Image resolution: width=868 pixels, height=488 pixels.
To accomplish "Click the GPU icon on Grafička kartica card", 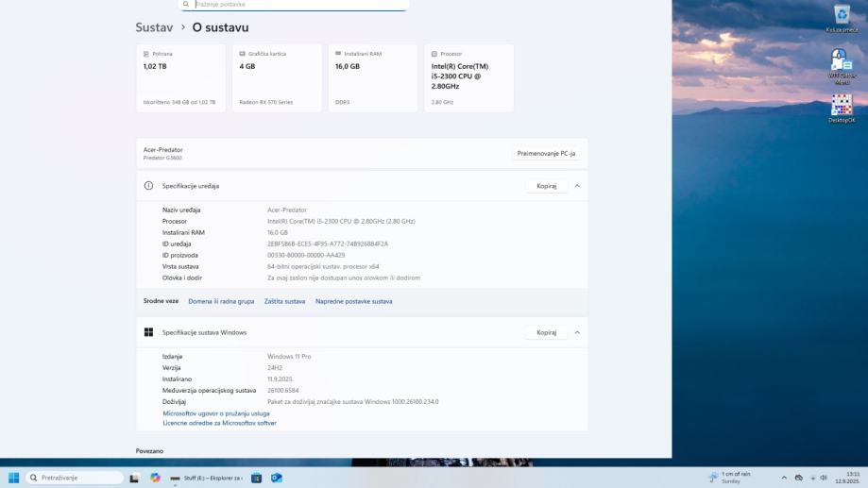I will tap(242, 54).
